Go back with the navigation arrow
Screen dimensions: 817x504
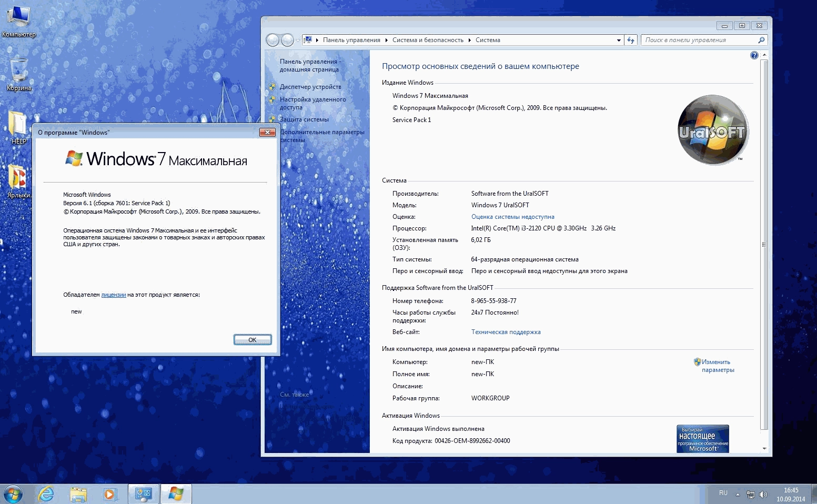click(272, 40)
